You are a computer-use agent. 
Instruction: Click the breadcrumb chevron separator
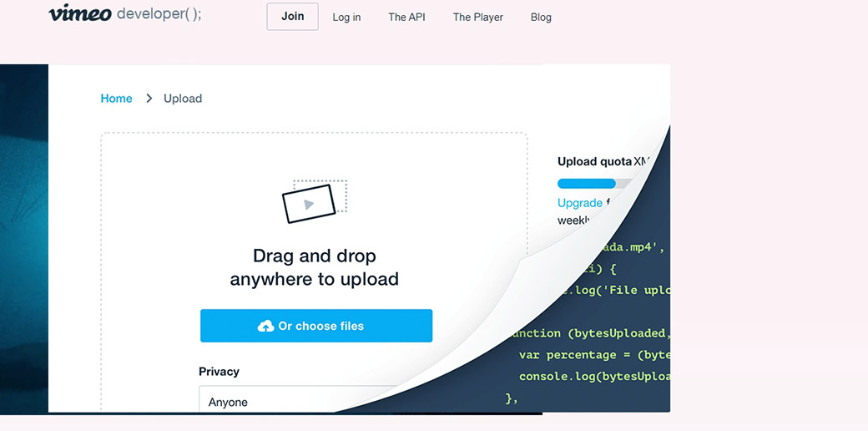[x=149, y=99]
